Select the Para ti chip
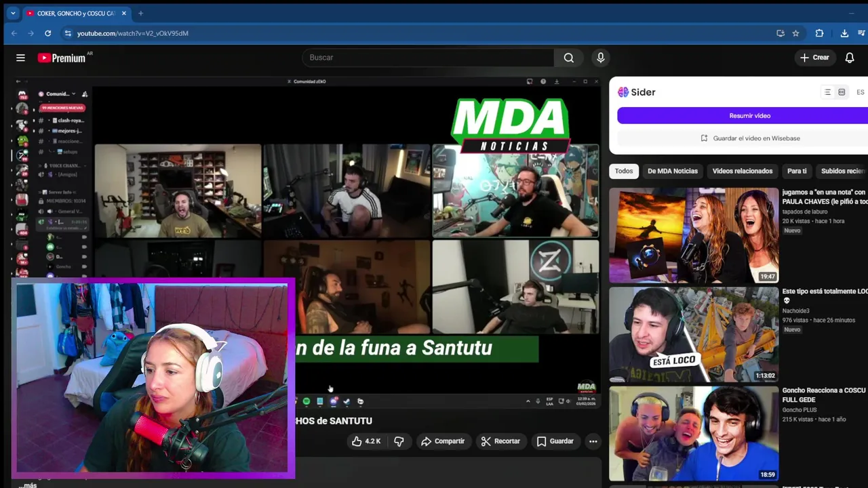Image resolution: width=868 pixels, height=488 pixels. [797, 171]
